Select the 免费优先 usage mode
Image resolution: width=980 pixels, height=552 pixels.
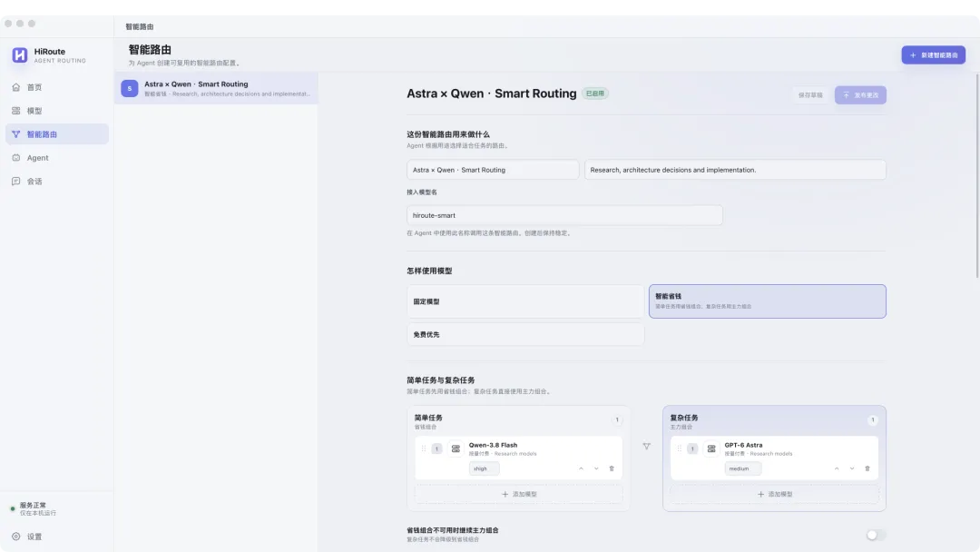[x=525, y=334]
